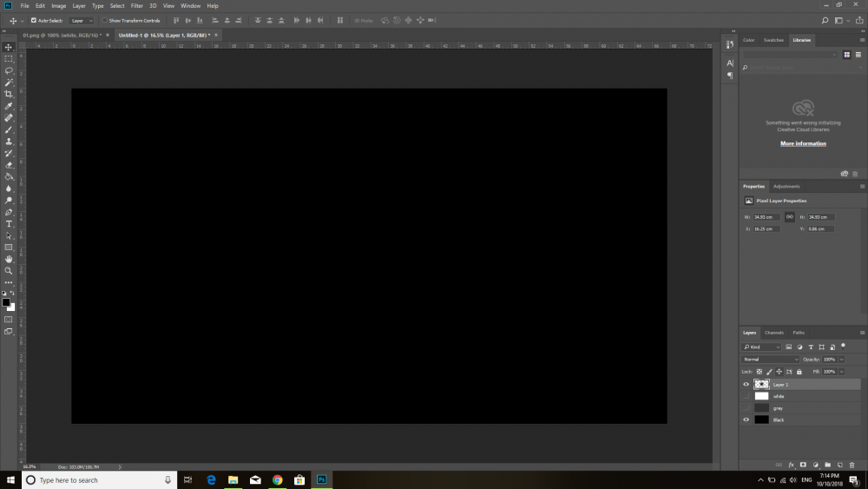
Task: Select the Lasso tool
Action: tap(9, 70)
